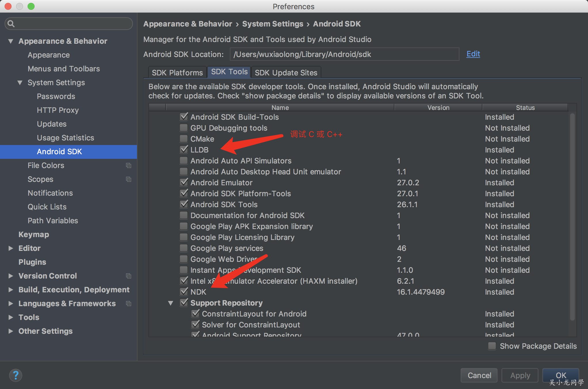
Task: Click Android SDK Location path field
Action: [x=344, y=54]
